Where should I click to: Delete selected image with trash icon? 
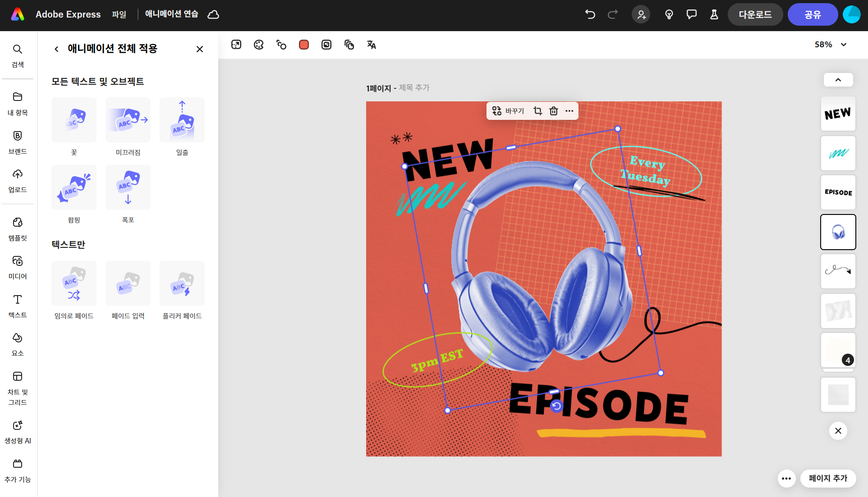[x=554, y=111]
